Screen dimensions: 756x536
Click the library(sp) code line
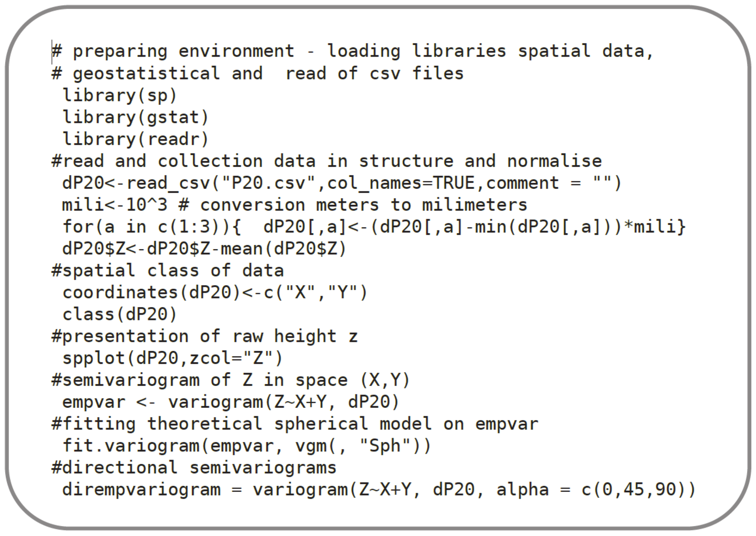click(120, 95)
